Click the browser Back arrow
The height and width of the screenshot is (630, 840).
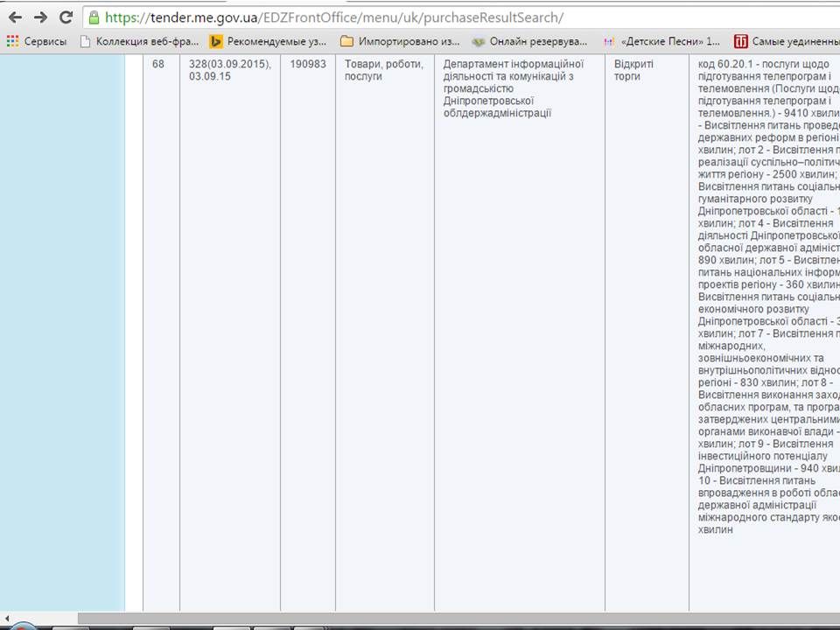click(15, 17)
